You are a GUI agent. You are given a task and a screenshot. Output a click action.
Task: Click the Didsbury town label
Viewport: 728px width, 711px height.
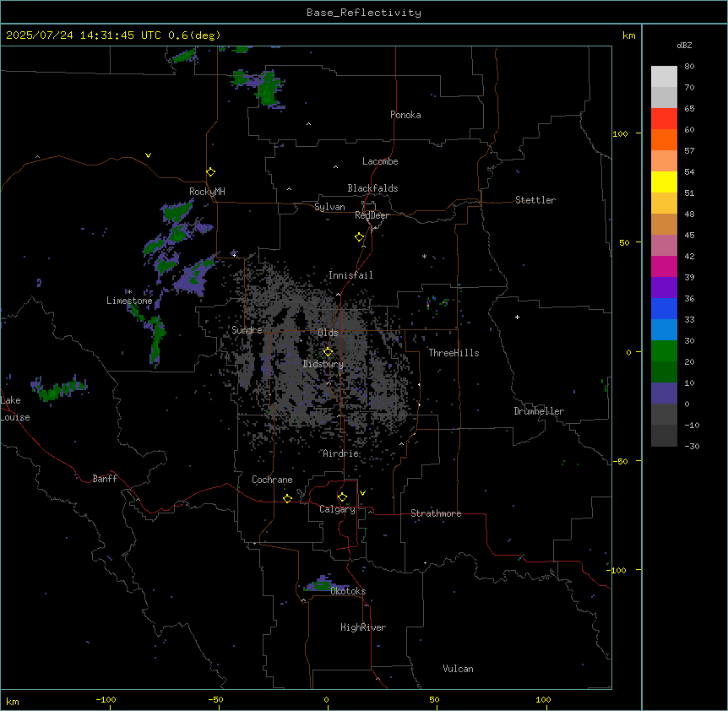323,364
